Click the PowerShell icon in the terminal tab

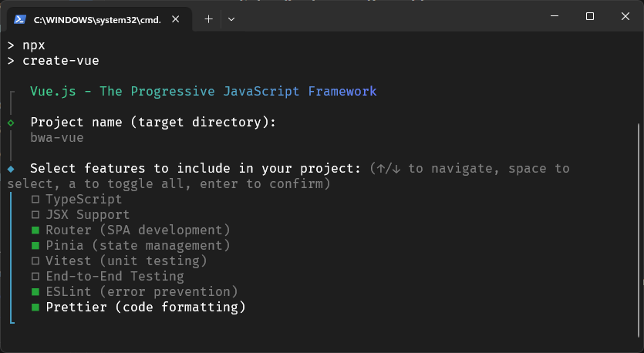[20, 19]
